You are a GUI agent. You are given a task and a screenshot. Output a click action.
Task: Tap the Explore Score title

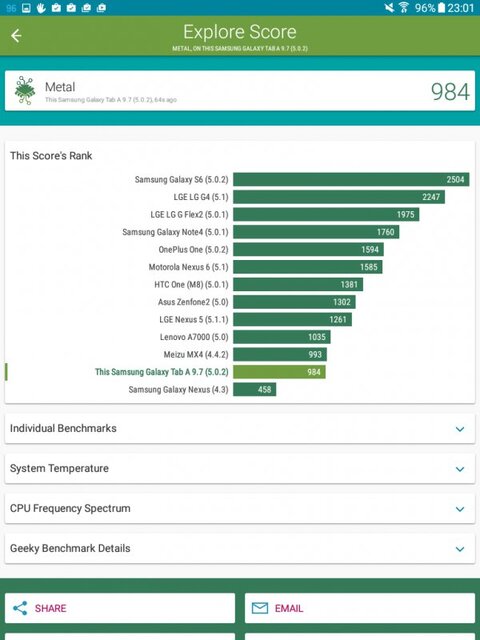(x=240, y=32)
